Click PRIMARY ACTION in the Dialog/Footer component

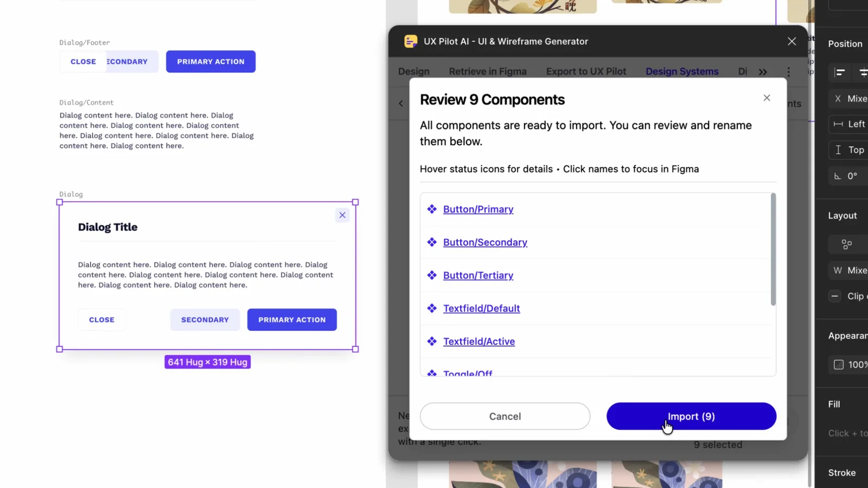210,61
